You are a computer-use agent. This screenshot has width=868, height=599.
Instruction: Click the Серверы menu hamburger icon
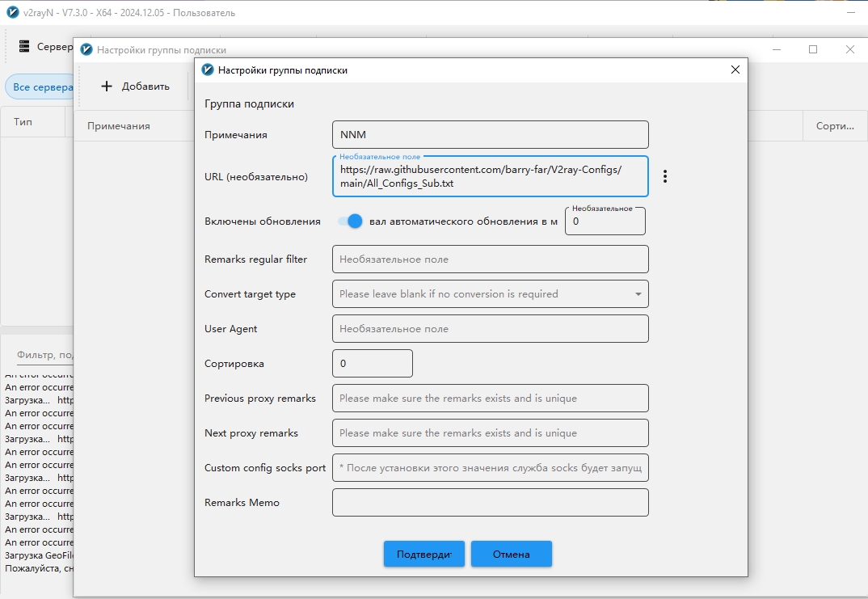(x=23, y=47)
